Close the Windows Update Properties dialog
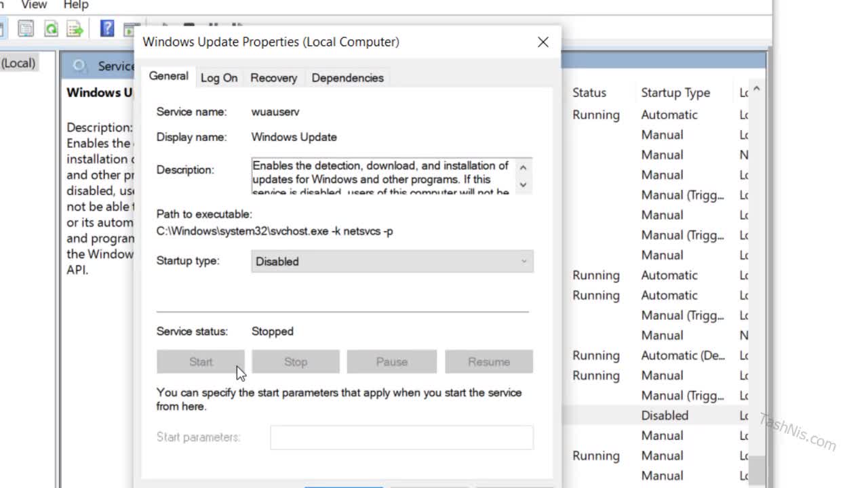 [542, 42]
